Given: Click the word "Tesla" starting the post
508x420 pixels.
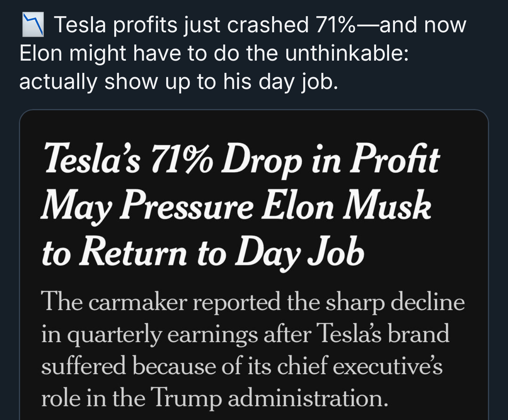Looking at the screenshot, I should (x=80, y=25).
